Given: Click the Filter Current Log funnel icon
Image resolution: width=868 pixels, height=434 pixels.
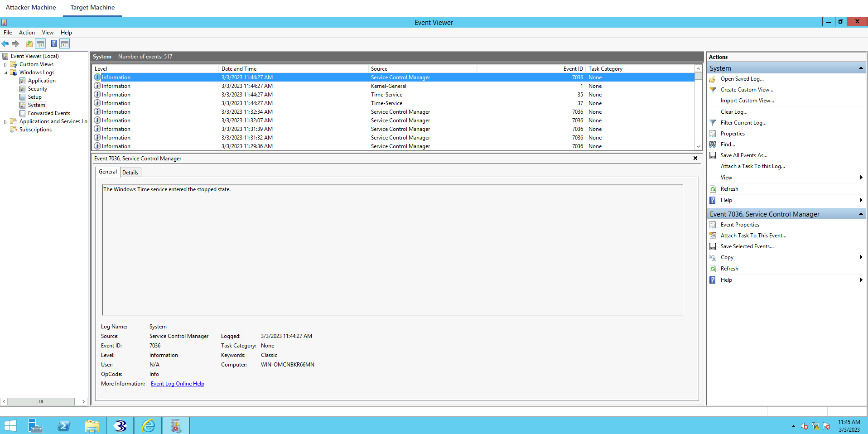Looking at the screenshot, I should [713, 123].
